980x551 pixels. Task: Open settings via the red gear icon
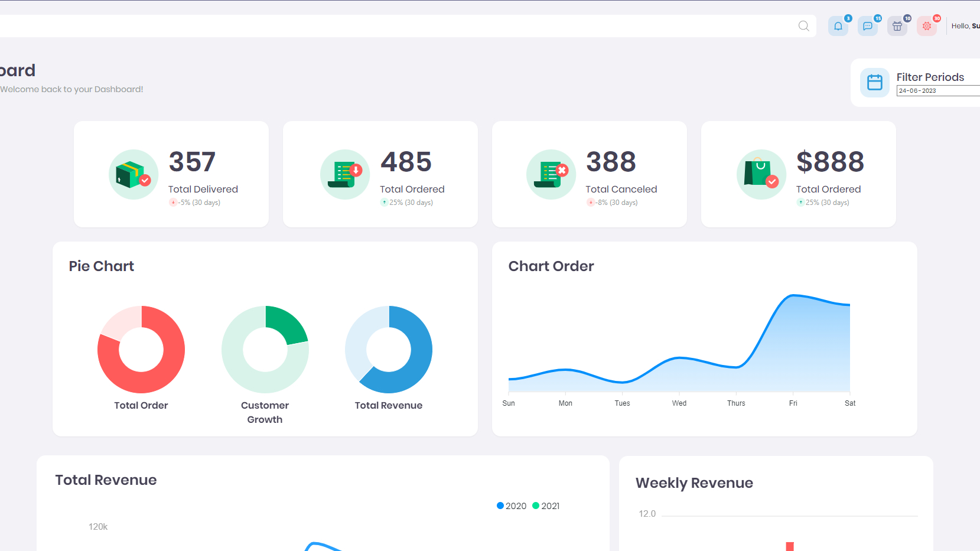[x=926, y=26]
